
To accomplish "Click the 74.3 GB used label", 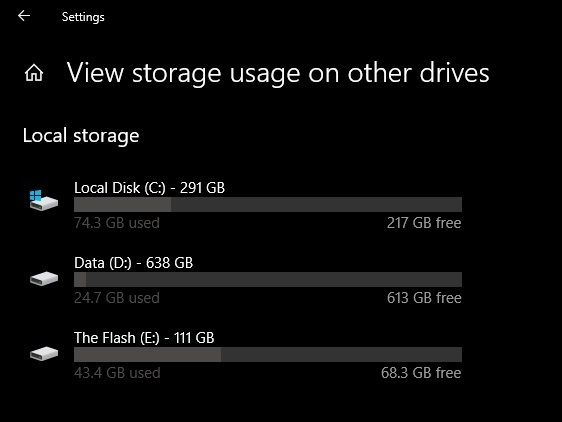I will tap(117, 223).
